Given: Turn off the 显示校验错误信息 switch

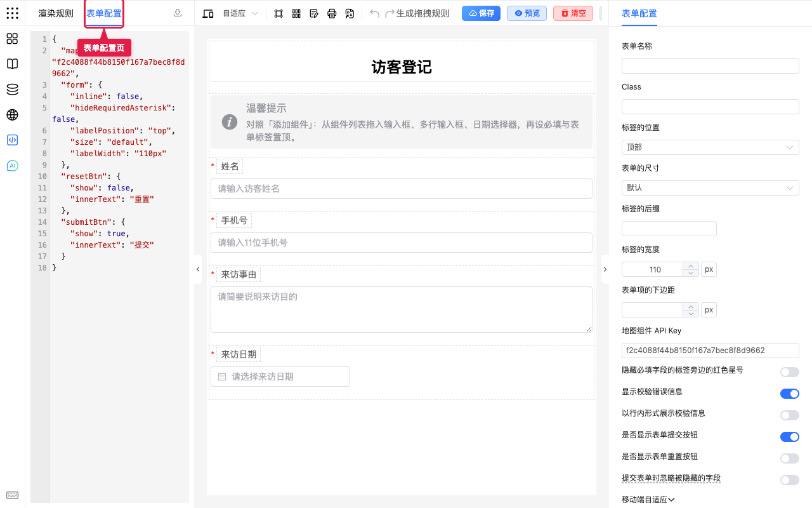Looking at the screenshot, I should point(790,394).
